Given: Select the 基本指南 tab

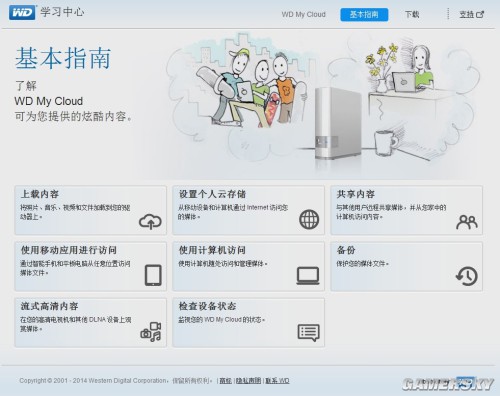Looking at the screenshot, I should tap(364, 14).
